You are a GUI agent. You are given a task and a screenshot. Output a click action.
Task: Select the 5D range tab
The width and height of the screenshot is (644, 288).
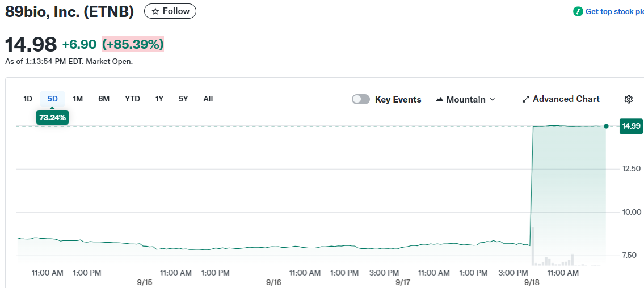(x=53, y=99)
